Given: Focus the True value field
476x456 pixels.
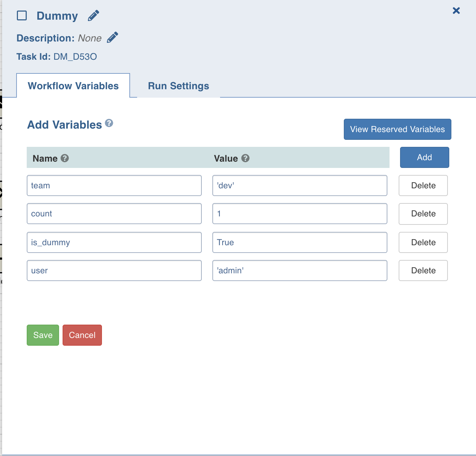Looking at the screenshot, I should pos(300,242).
